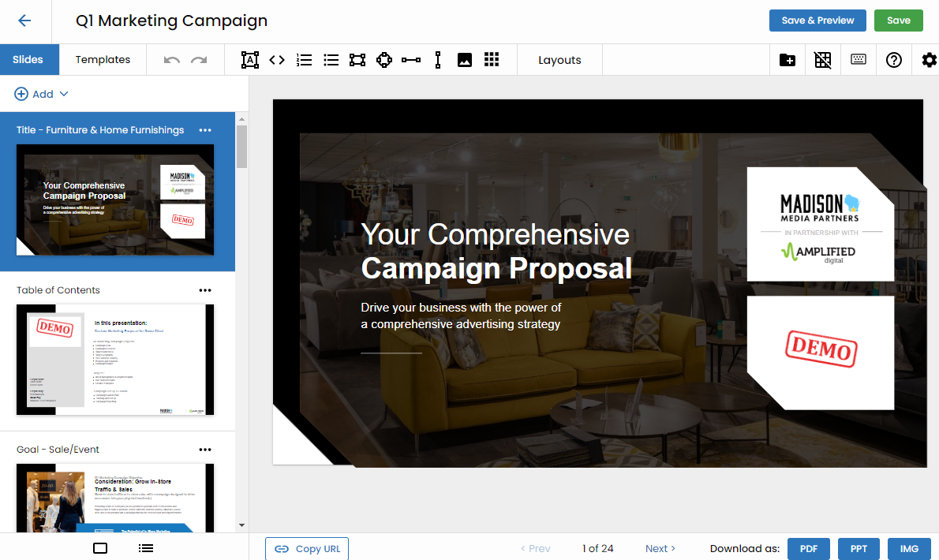Open options menu for Goal - Sale/Event slide
939x560 pixels.
pyautogui.click(x=205, y=450)
